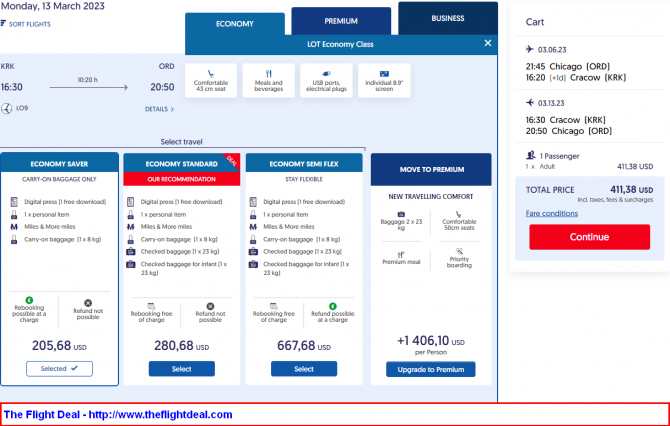
Task: Open the Fare conditions link
Action: pos(552,213)
